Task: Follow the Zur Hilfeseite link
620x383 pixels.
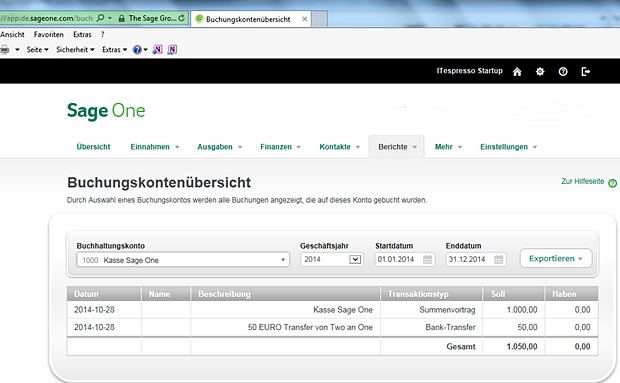Action: pyautogui.click(x=582, y=181)
